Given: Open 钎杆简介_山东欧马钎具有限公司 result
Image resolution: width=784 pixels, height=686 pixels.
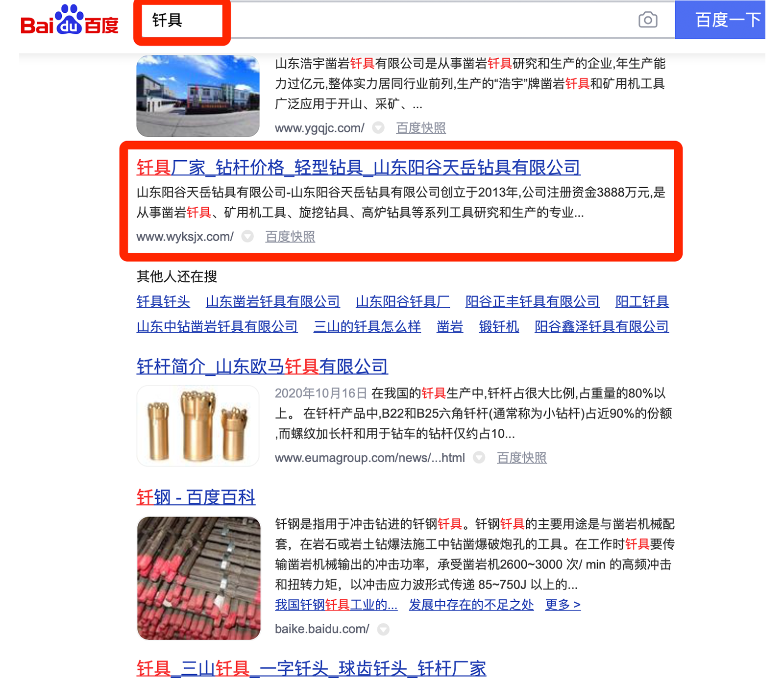Looking at the screenshot, I should point(262,367).
